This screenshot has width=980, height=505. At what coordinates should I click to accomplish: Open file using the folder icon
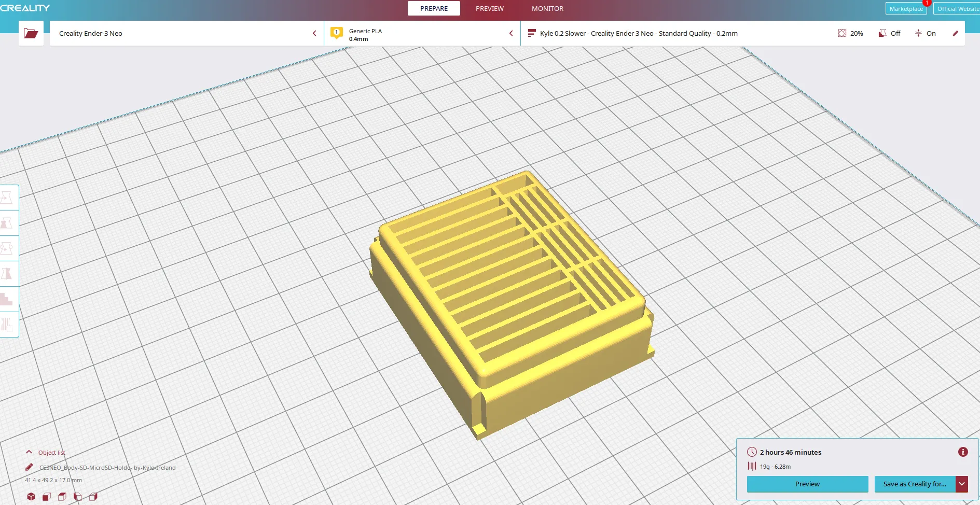[31, 33]
